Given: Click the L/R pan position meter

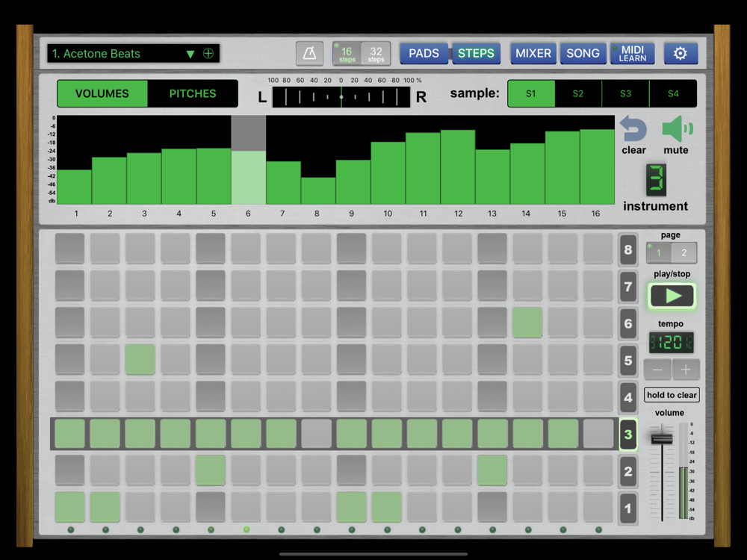Looking at the screenshot, I should tap(341, 97).
